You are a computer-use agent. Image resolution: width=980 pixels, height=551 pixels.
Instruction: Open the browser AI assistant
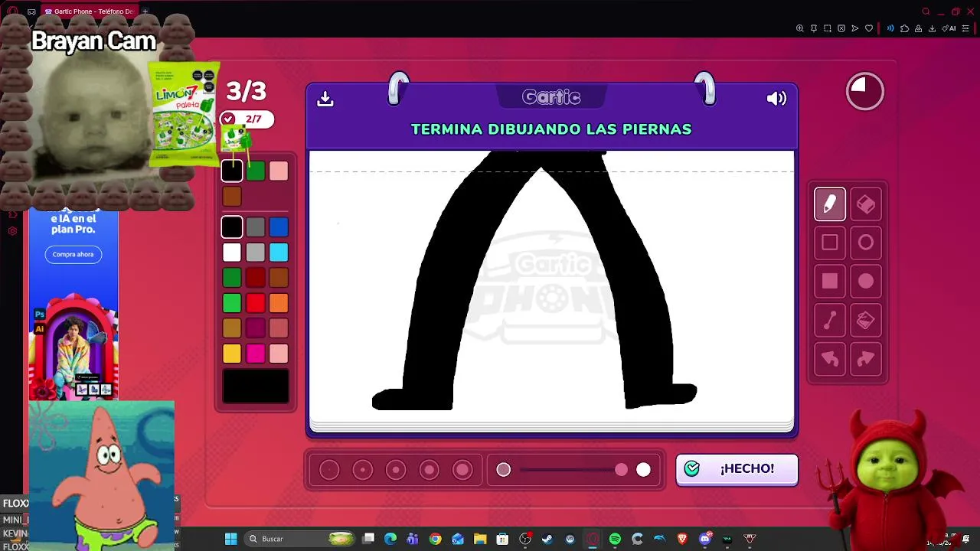pyautogui.click(x=950, y=28)
